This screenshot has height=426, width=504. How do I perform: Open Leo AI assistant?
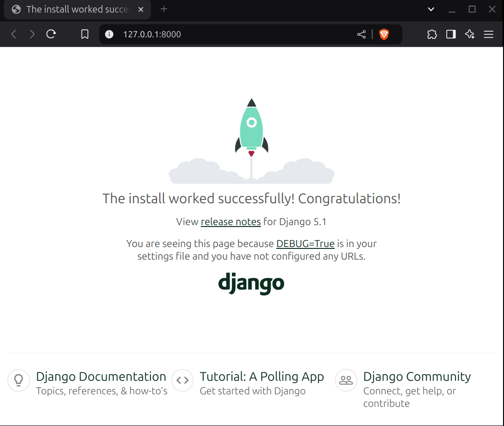(x=470, y=34)
